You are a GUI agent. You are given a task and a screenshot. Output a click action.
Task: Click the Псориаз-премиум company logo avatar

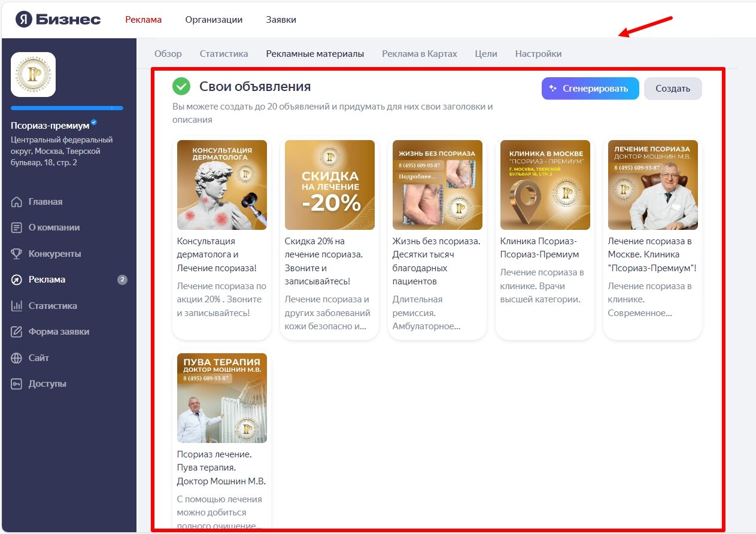click(34, 75)
